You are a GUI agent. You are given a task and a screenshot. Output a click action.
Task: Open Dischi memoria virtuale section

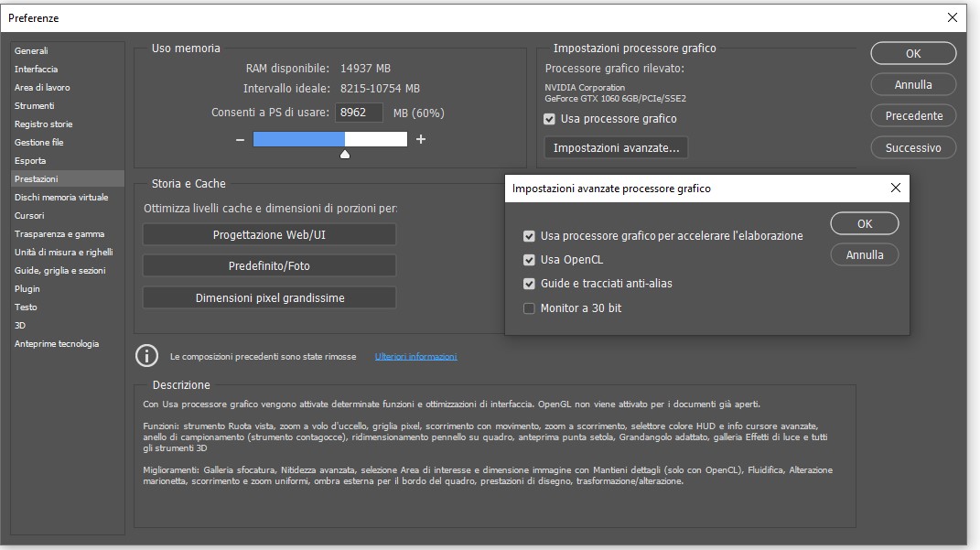68,197
